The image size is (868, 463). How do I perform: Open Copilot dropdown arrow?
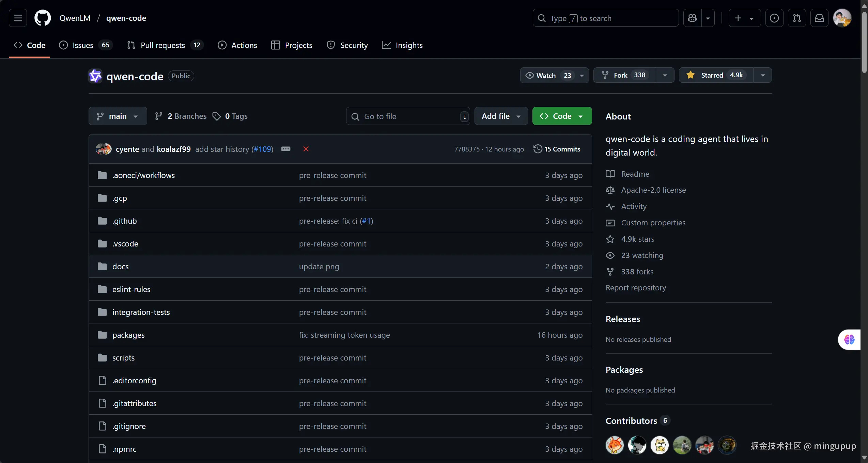coord(708,18)
